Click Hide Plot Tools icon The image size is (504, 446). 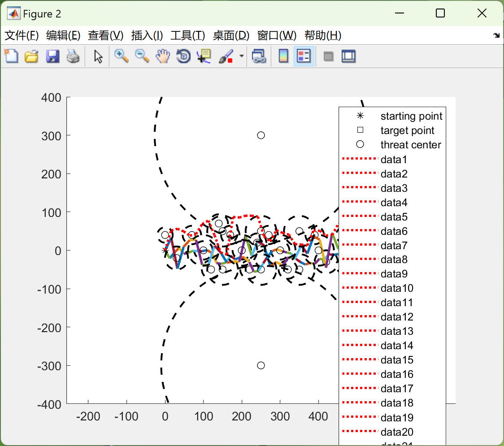pyautogui.click(x=328, y=56)
